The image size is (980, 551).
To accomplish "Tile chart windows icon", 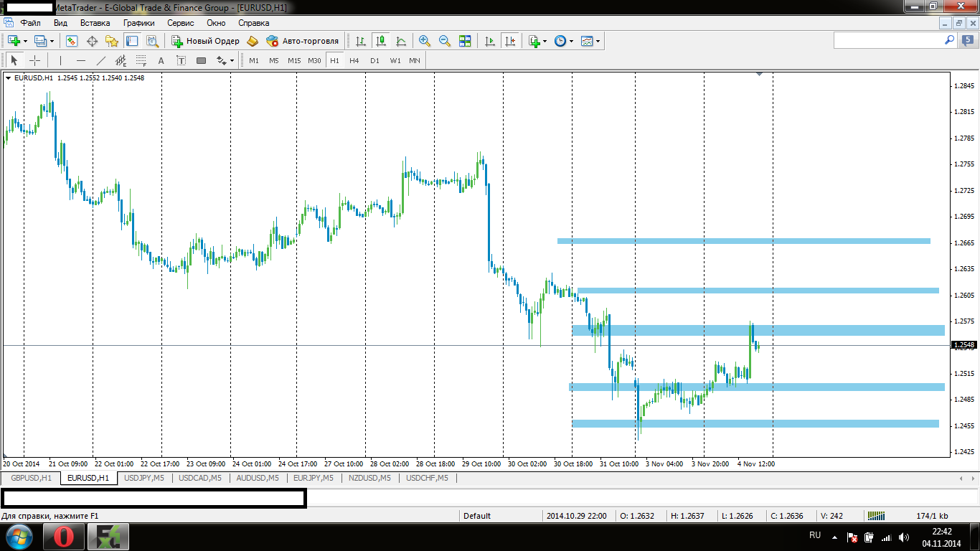I will (465, 41).
